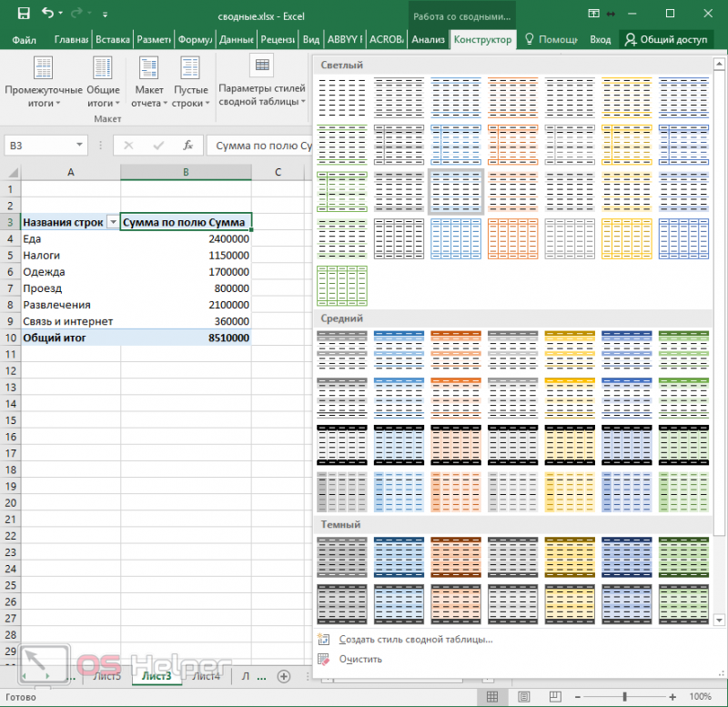Open the Промежуточные итоги dropdown
This screenshot has width=728, height=707.
(44, 82)
